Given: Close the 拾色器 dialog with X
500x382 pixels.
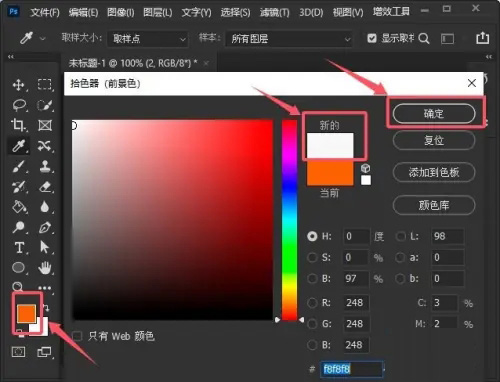Looking at the screenshot, I should 472,83.
